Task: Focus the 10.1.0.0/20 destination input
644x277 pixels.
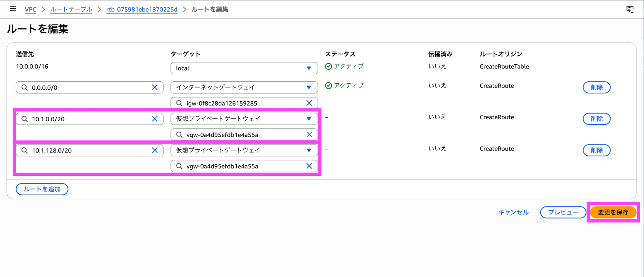Action: pyautogui.click(x=90, y=119)
